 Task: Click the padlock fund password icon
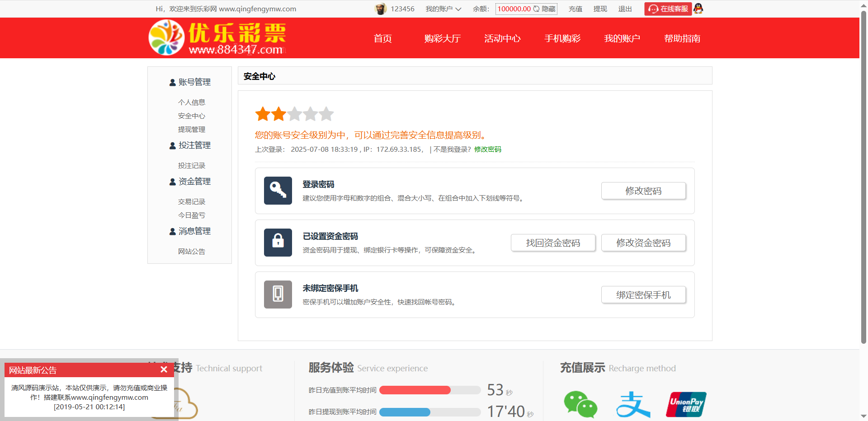pyautogui.click(x=278, y=243)
